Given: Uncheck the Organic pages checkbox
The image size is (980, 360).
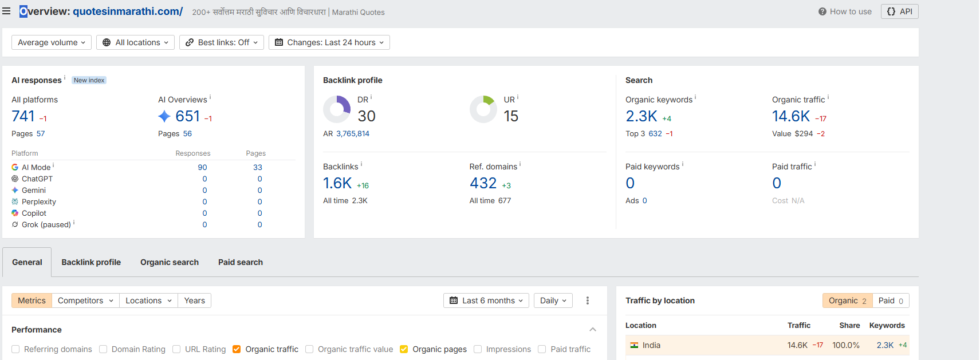Looking at the screenshot, I should pos(404,349).
